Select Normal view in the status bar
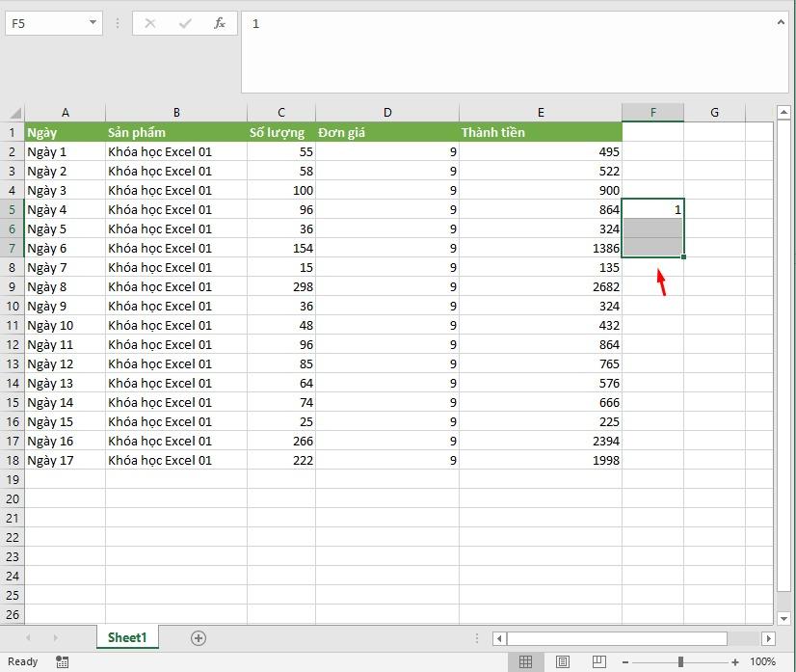796x672 pixels. click(526, 661)
